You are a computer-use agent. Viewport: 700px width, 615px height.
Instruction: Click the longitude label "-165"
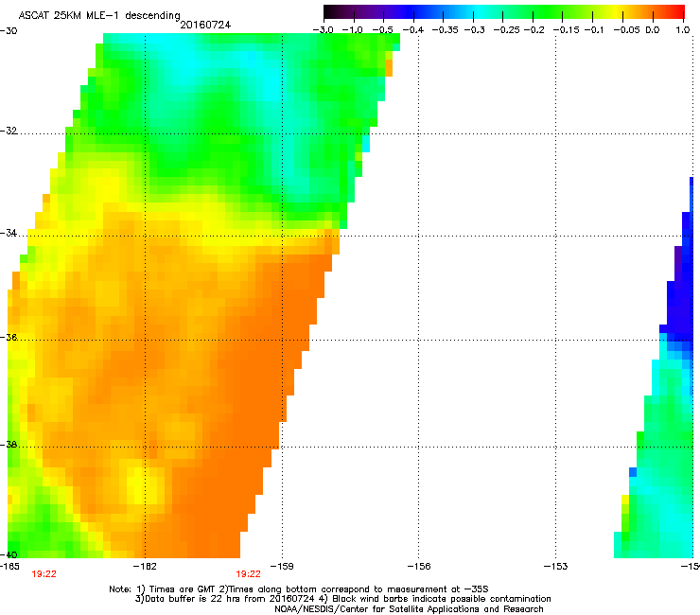point(9,567)
